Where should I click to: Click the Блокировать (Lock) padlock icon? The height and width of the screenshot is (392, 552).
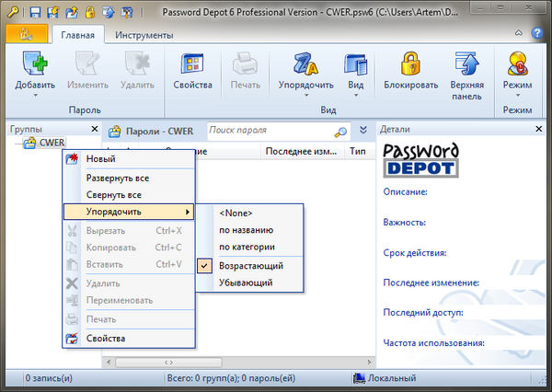click(411, 64)
